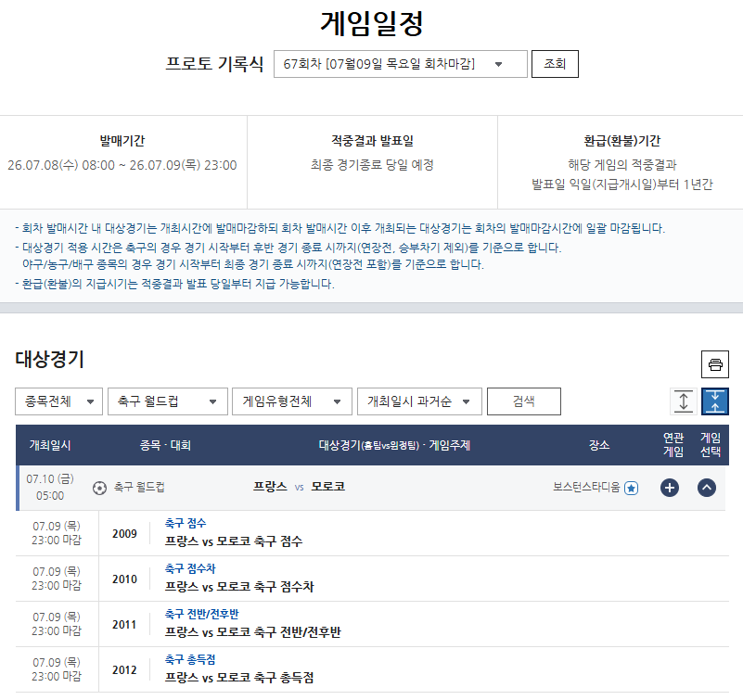Click the 대상경기 section heading
The image size is (743, 700).
pyautogui.click(x=49, y=359)
